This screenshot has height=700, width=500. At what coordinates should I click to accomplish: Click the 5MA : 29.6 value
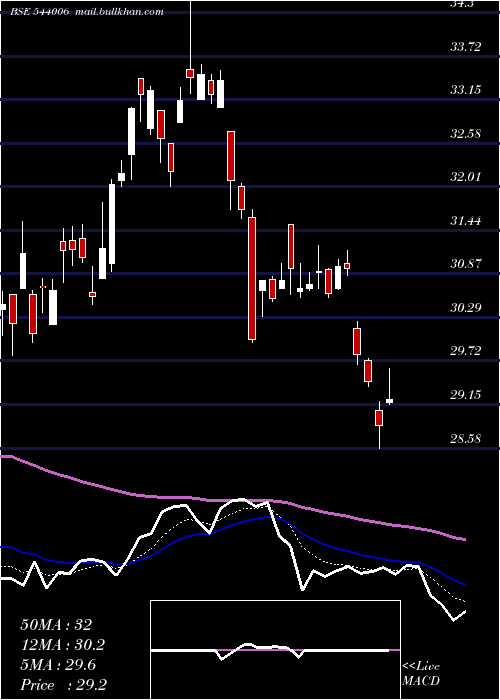58,665
